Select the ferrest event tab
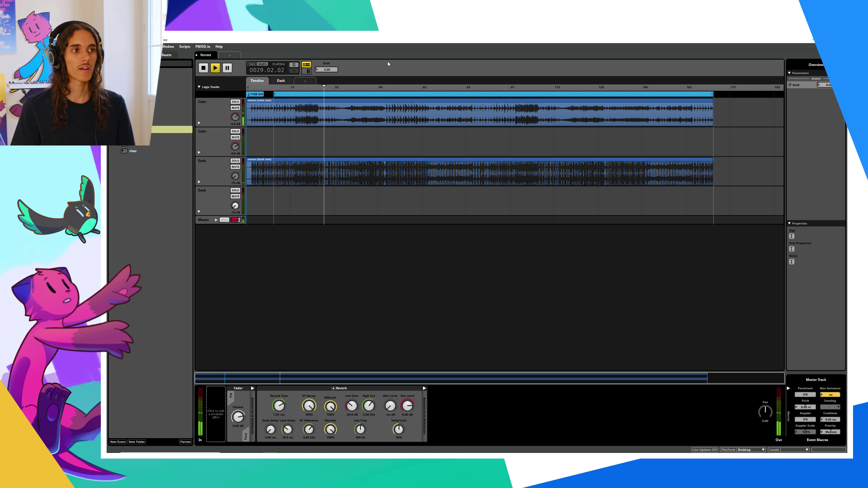The width and height of the screenshot is (868, 488). coord(205,55)
